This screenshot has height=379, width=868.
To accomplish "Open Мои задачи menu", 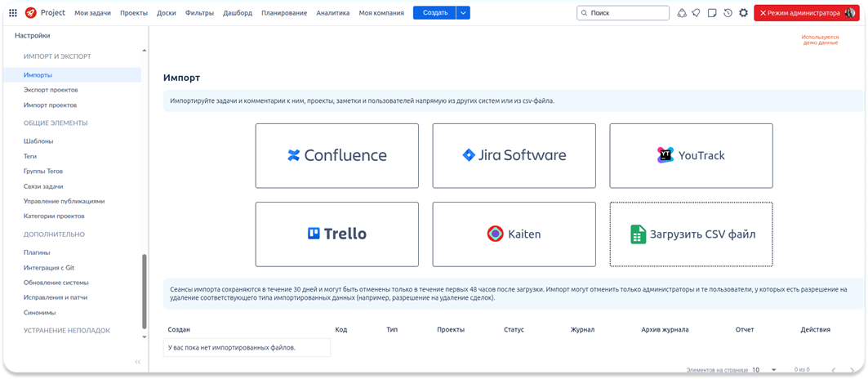I will pos(92,13).
